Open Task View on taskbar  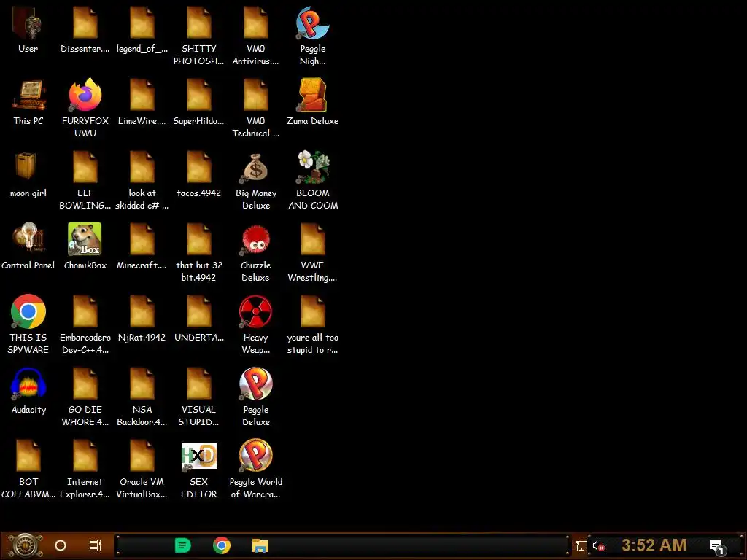coord(96,545)
